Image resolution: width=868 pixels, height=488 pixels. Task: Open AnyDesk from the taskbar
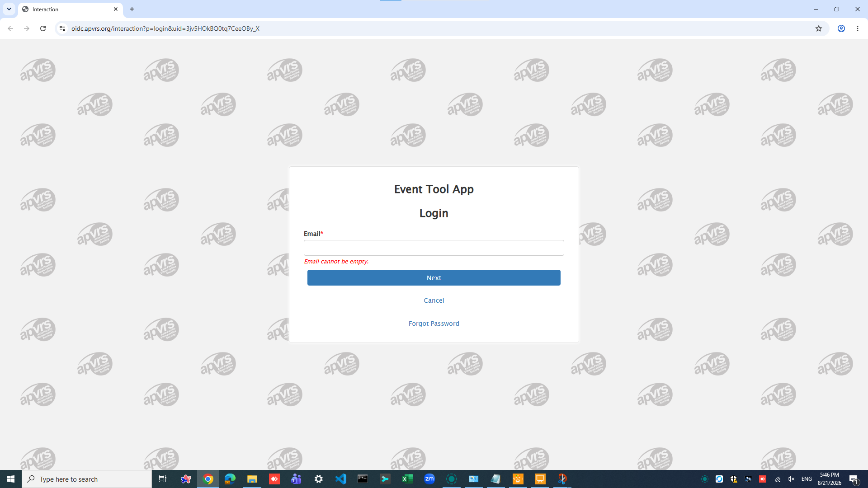tap(274, 479)
